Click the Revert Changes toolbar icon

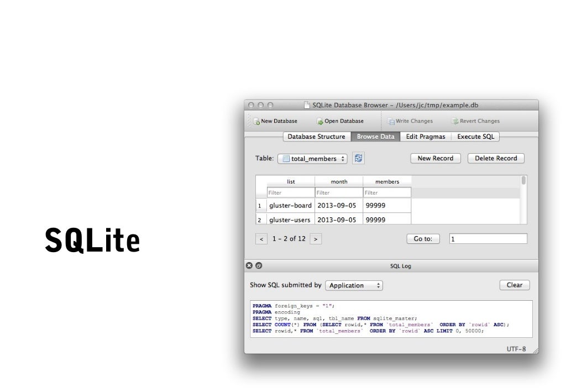455,121
